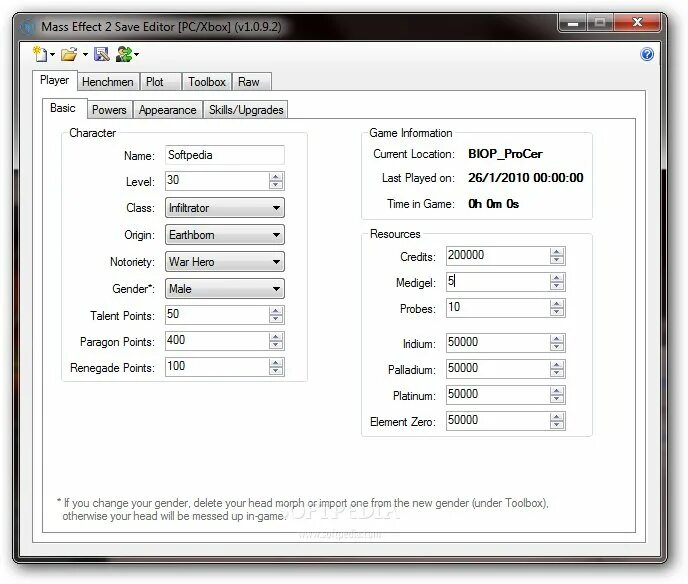Screen dimensions: 688x584
Task: Expand the arrow next to the Open folder icon
Action: click(x=85, y=55)
